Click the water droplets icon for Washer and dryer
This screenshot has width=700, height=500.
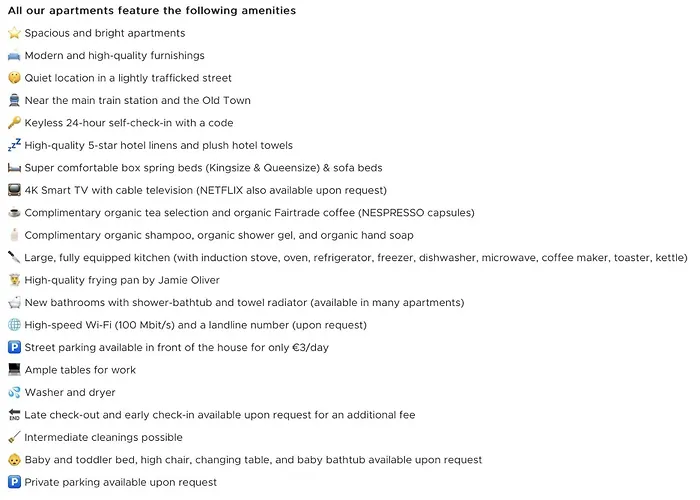[x=14, y=392]
